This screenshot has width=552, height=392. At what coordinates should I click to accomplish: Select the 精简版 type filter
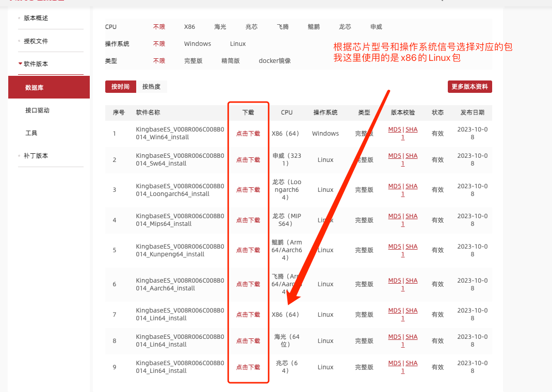click(x=231, y=61)
